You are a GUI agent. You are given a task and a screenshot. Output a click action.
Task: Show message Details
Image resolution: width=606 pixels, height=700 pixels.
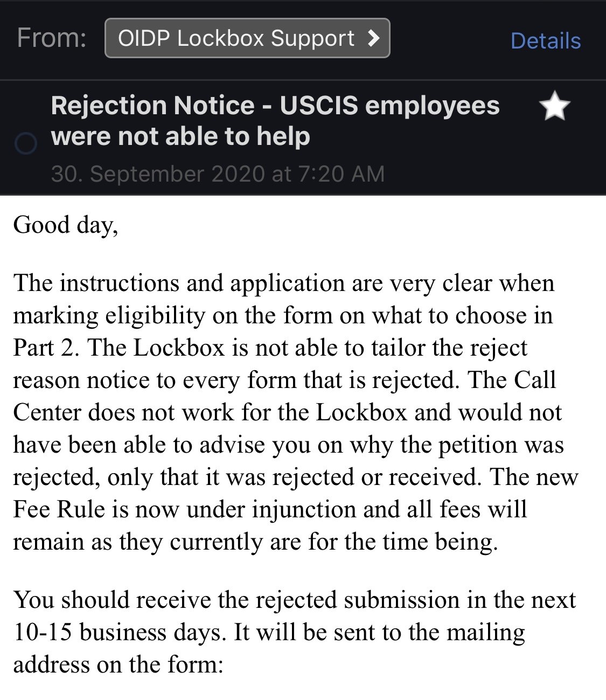pyautogui.click(x=545, y=41)
